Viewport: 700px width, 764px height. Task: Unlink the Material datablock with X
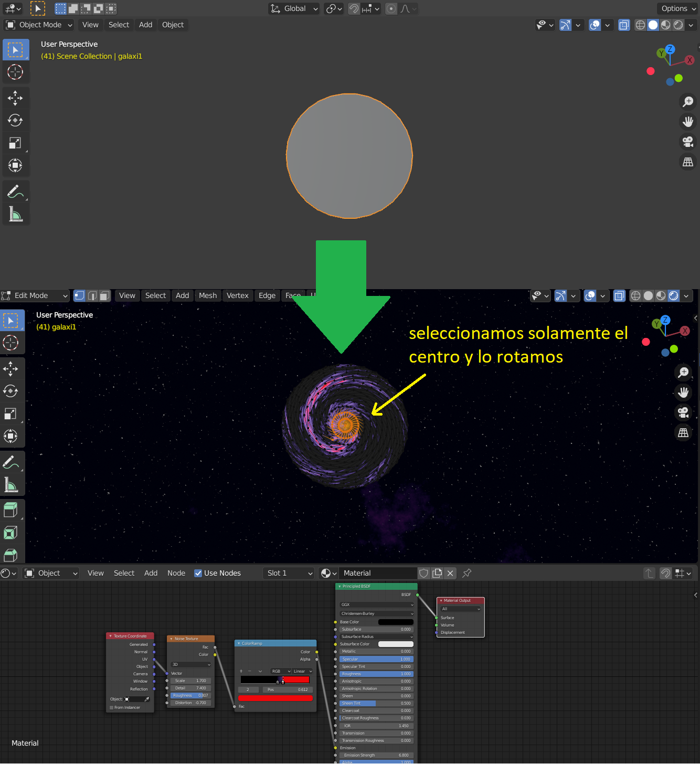click(450, 573)
